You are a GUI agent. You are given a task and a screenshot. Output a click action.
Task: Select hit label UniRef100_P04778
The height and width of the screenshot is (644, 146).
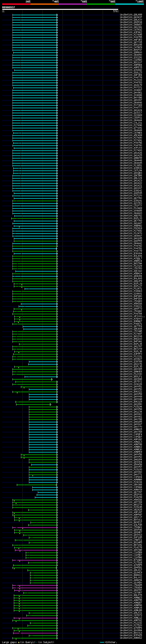click(131, 77)
